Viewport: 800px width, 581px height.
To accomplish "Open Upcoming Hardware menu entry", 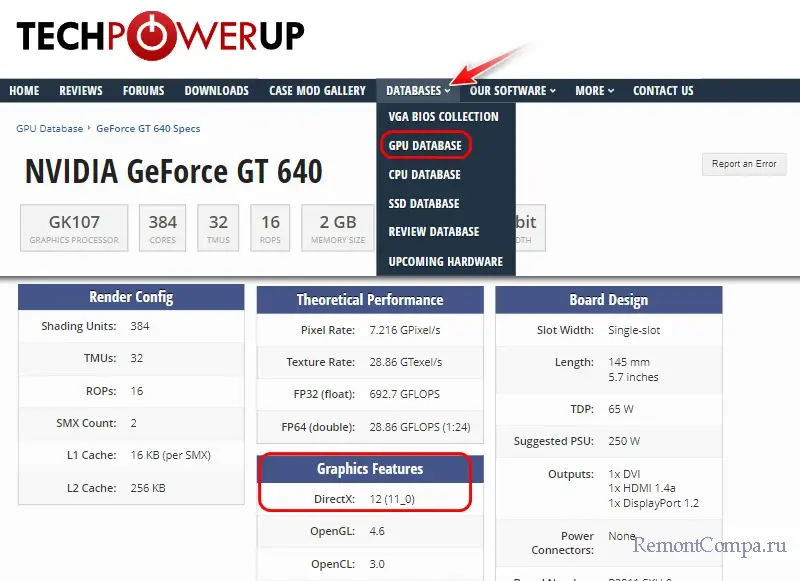I will click(445, 262).
